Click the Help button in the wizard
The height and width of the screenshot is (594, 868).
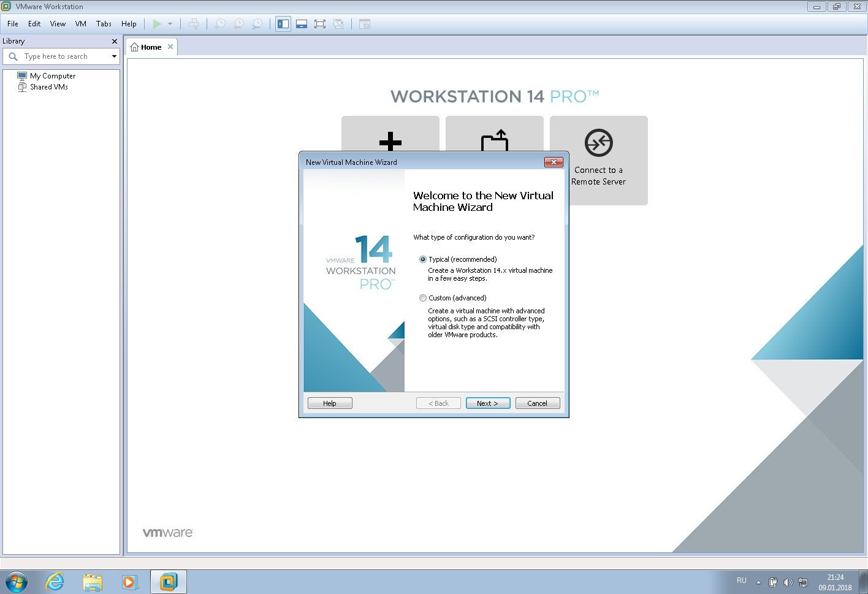[x=330, y=403]
